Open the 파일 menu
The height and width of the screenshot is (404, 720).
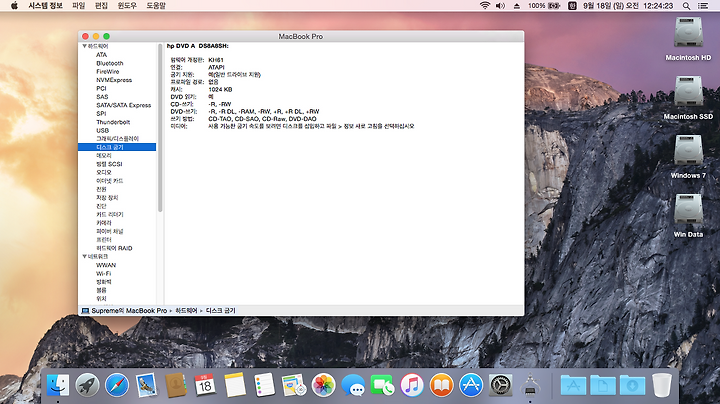[x=79, y=6]
